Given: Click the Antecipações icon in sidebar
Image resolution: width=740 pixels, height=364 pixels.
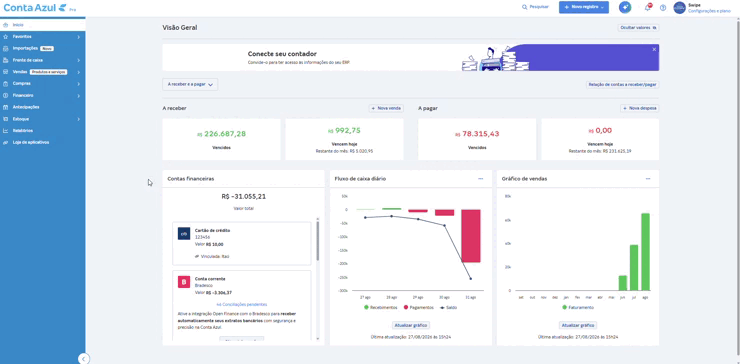Looking at the screenshot, I should coord(5,107).
